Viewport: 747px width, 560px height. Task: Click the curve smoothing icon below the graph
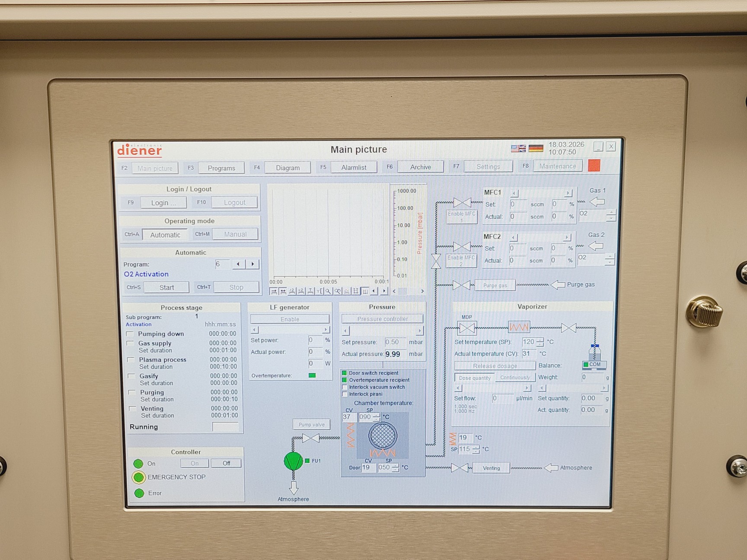pos(347,291)
